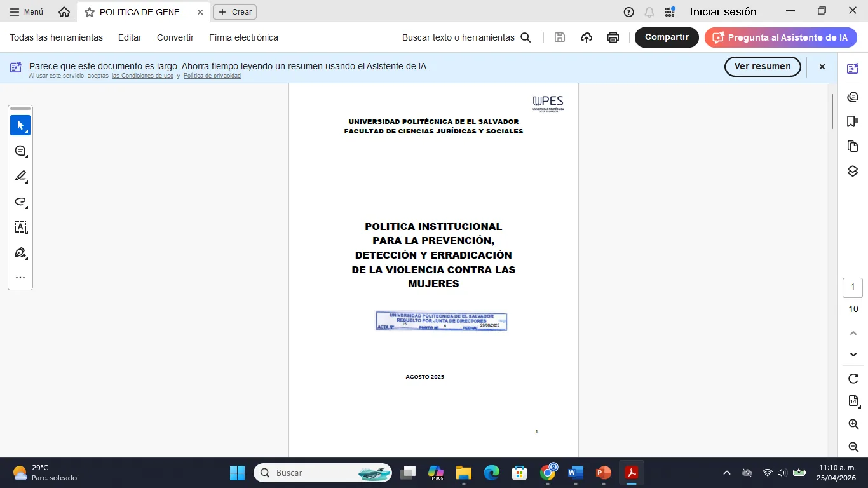Open the Page thumbnails panel in right rail
Image resolution: width=868 pixels, height=488 pixels.
point(853,146)
